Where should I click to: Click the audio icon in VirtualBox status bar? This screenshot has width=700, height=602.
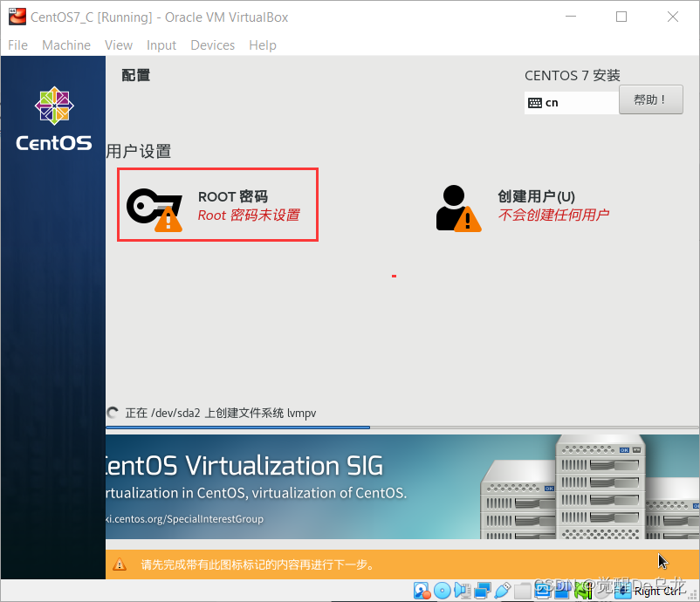click(463, 591)
